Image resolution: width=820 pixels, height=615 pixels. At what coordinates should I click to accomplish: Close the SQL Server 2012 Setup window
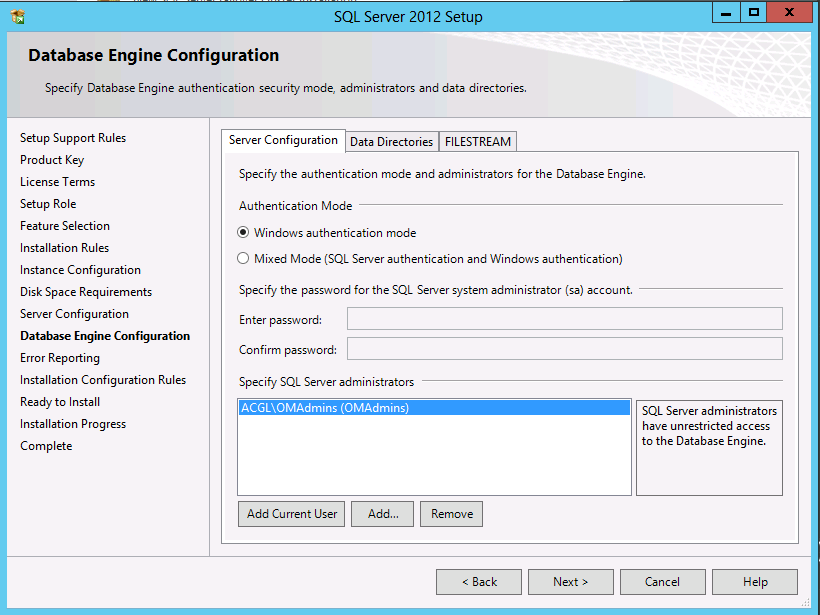click(x=789, y=13)
